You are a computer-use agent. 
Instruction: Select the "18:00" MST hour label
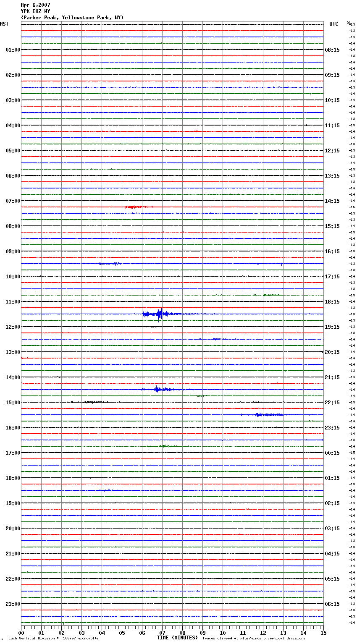[13, 478]
